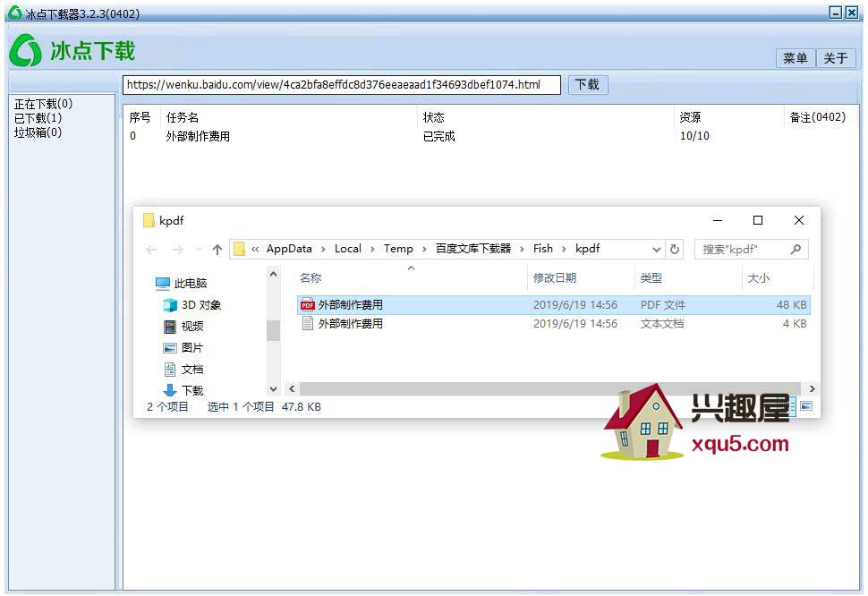Navigate to Temp in the breadcrumb

pos(398,249)
